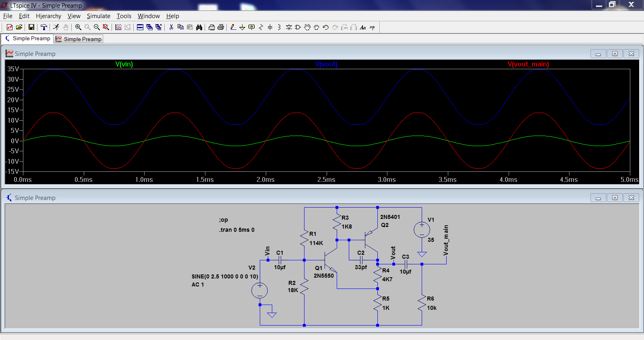Screen dimensions: 644x340
Task: Open Find with the binoculars icon
Action: click(x=199, y=27)
